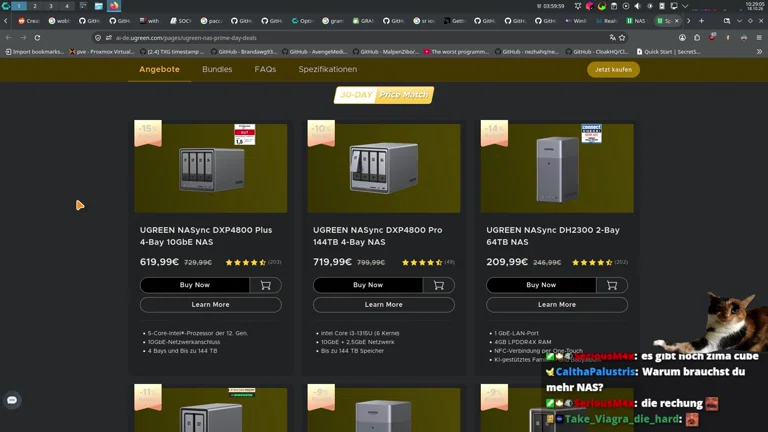The image size is (768, 432).
Task: Buy Now the DXP4800 Plus
Action: [194, 285]
